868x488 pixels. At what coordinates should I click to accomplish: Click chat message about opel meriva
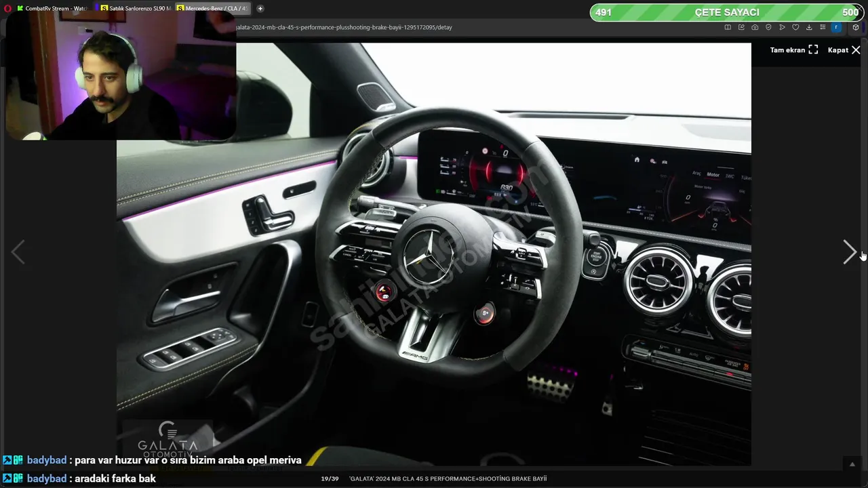tap(188, 460)
